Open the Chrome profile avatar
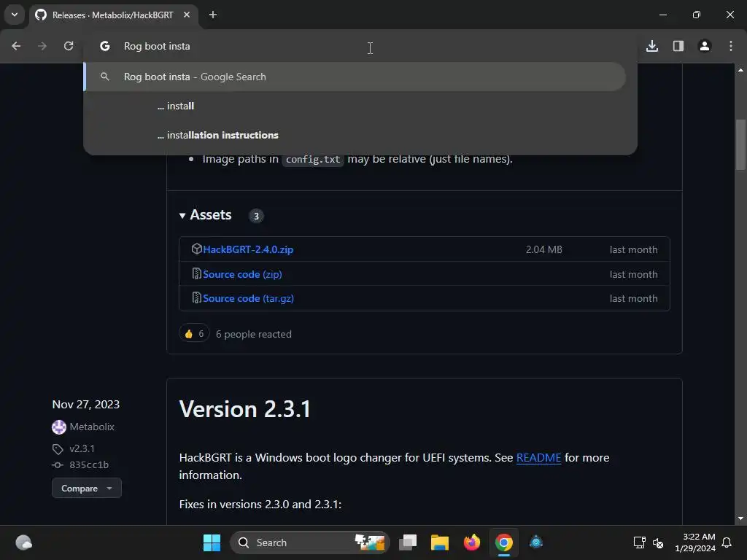 705,46
